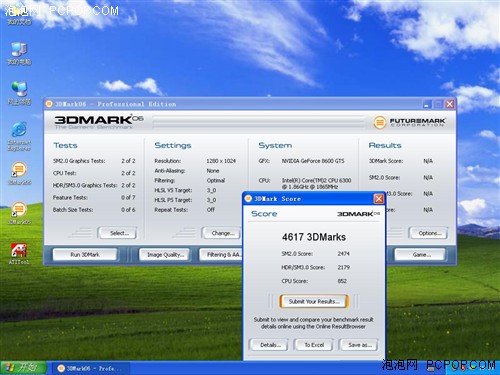500x375 pixels.
Task: Click the 3DMark06 title bar icon
Action: point(49,104)
